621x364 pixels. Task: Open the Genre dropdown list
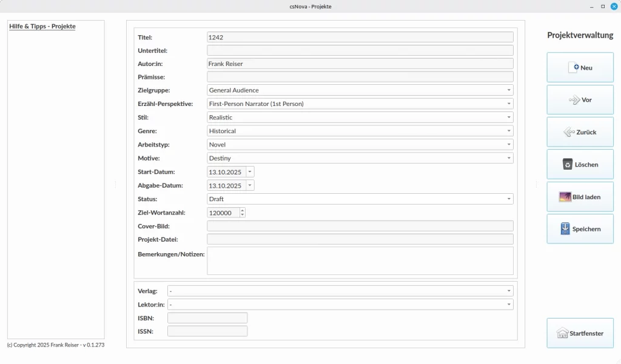508,131
